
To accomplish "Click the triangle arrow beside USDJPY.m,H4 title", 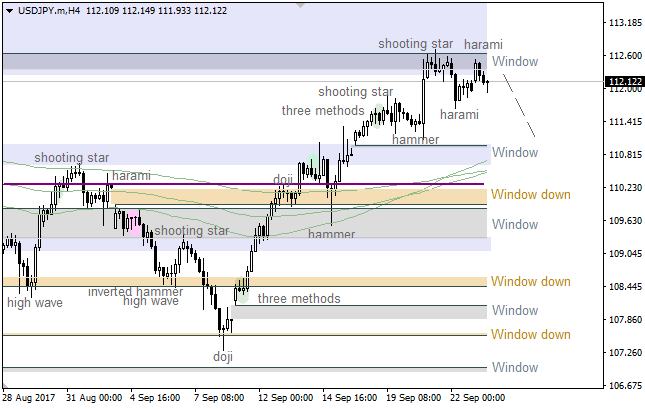I will pyautogui.click(x=8, y=10).
